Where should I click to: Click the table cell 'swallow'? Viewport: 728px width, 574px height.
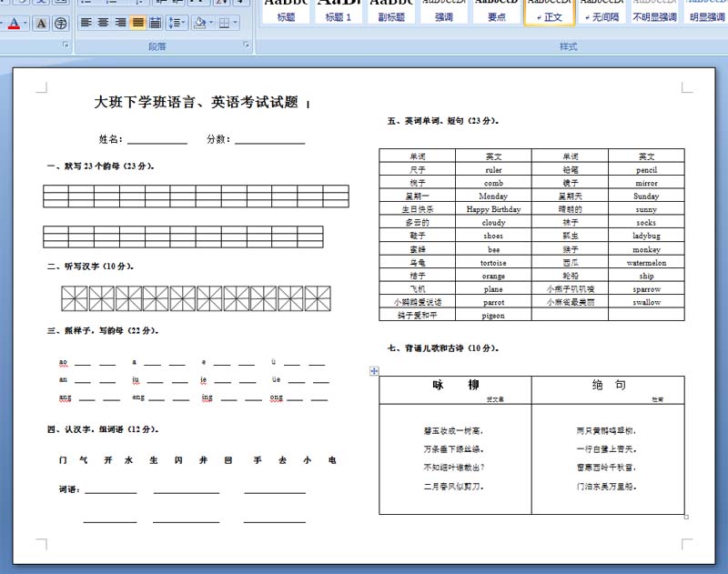(646, 302)
